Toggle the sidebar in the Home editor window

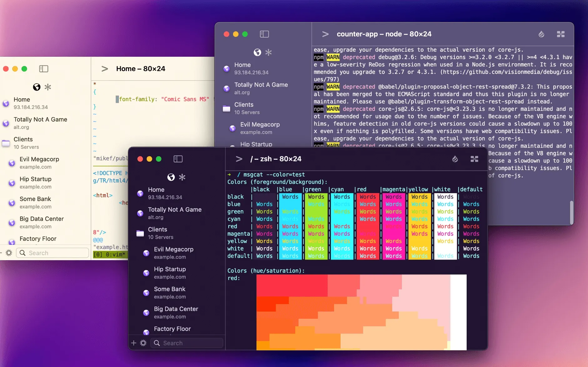pos(43,69)
